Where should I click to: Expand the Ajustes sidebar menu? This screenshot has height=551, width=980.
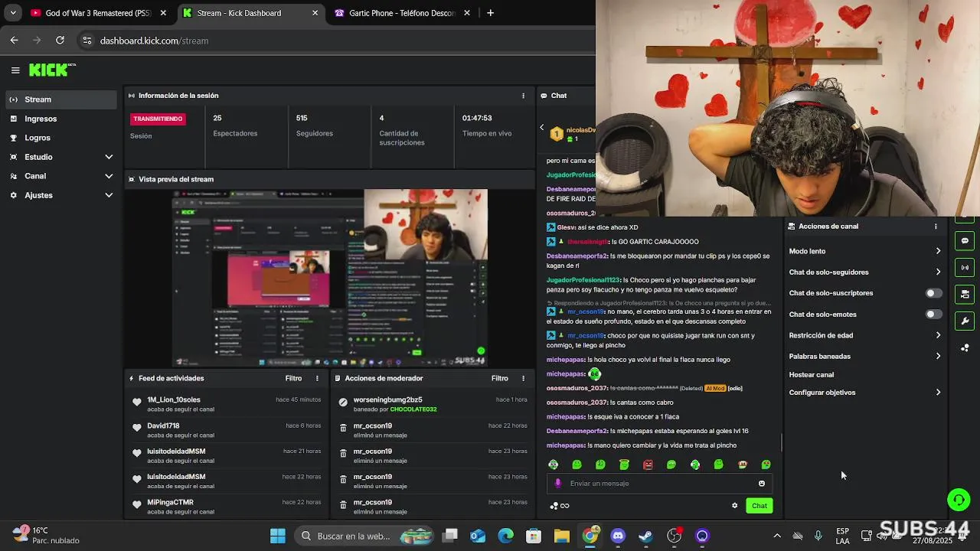point(61,195)
